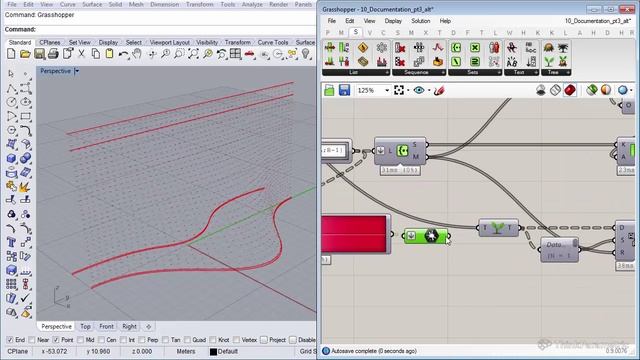The height and width of the screenshot is (360, 640).
Task: Click the wireframe preview icon in Grasshopper toolbar
Action: tap(555, 90)
